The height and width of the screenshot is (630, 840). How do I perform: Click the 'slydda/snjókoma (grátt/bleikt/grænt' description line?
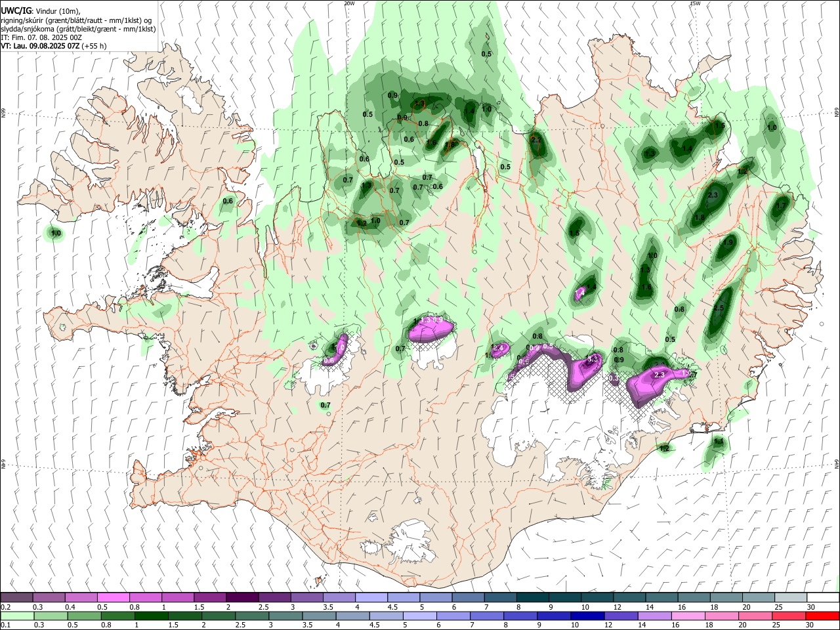pyautogui.click(x=78, y=29)
